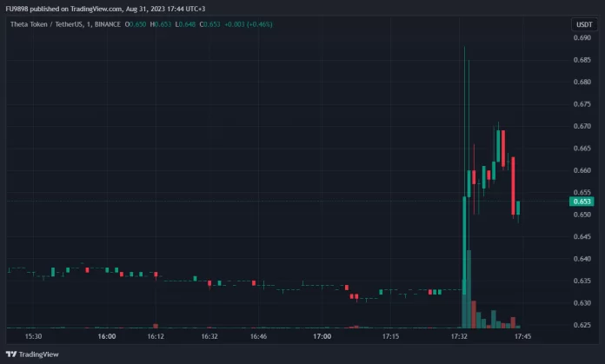
Task: Click the 0.625 price axis label
Action: point(582,325)
